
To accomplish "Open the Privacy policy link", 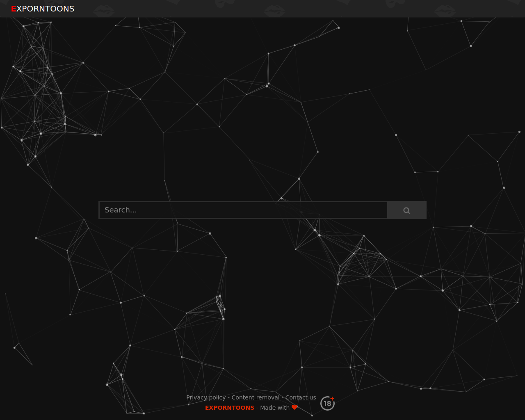I will click(x=206, y=397).
